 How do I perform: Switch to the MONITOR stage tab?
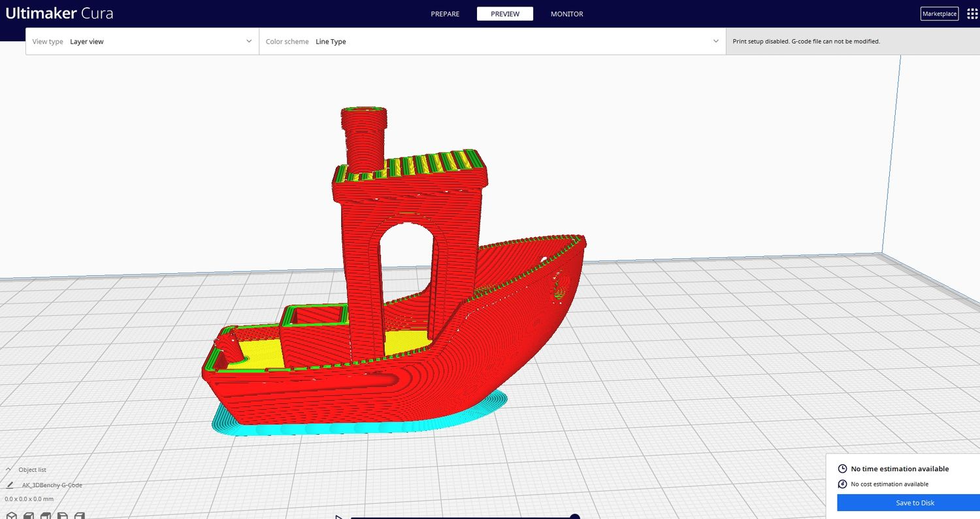click(566, 14)
